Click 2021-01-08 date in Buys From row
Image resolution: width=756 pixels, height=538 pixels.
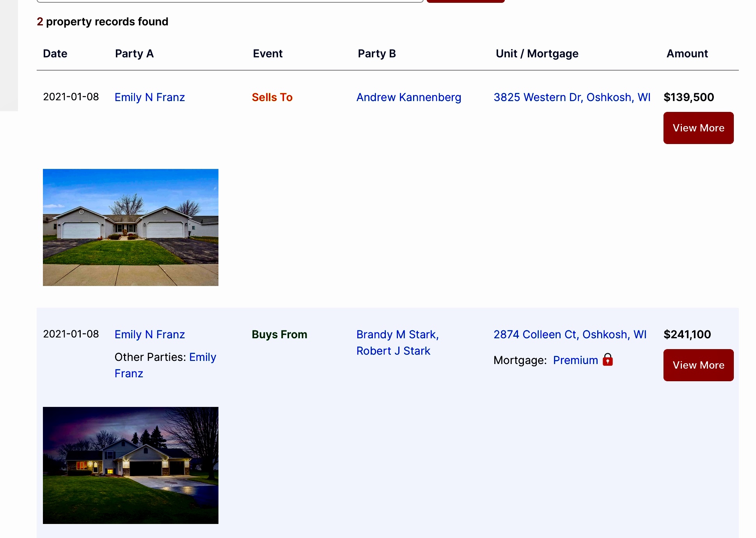point(71,334)
